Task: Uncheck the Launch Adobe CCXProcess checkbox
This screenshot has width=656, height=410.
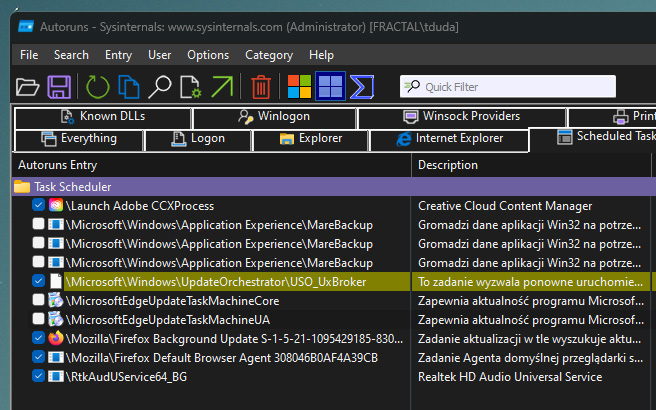Action: click(x=38, y=205)
